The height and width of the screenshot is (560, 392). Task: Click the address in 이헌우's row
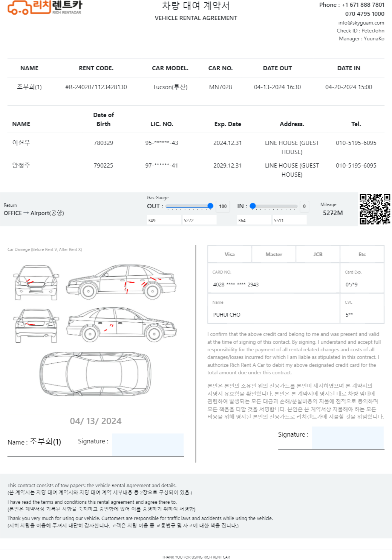click(x=292, y=148)
